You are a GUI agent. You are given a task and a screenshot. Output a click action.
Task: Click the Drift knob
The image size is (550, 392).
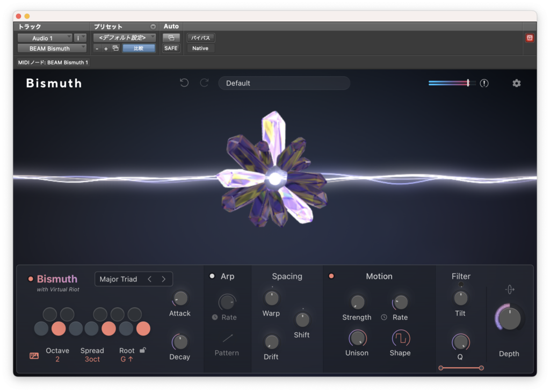271,342
